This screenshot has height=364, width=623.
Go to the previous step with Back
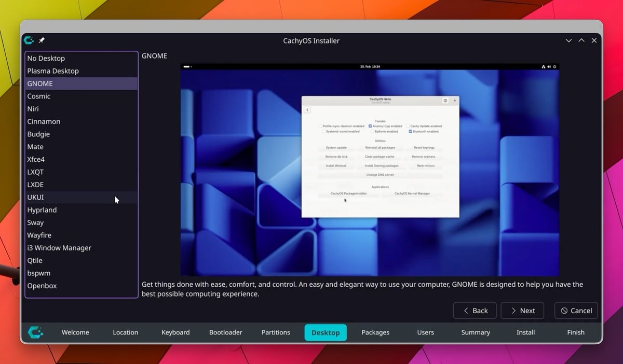pos(475,311)
